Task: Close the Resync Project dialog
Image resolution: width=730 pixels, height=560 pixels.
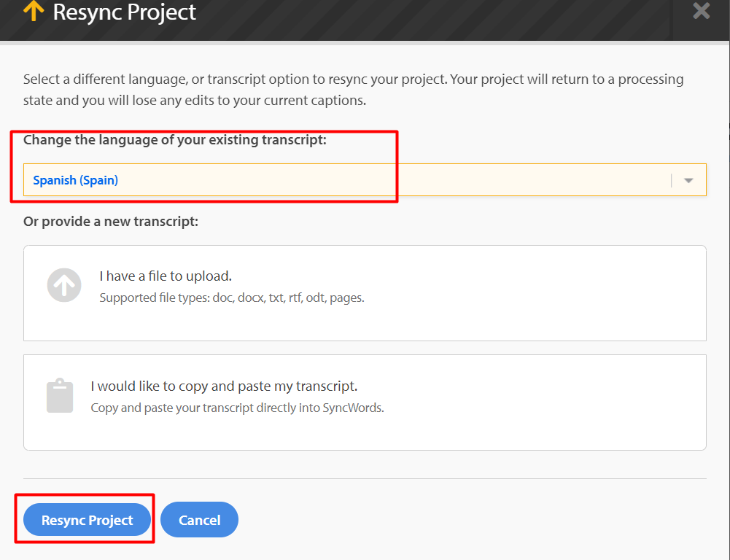Action: (701, 10)
